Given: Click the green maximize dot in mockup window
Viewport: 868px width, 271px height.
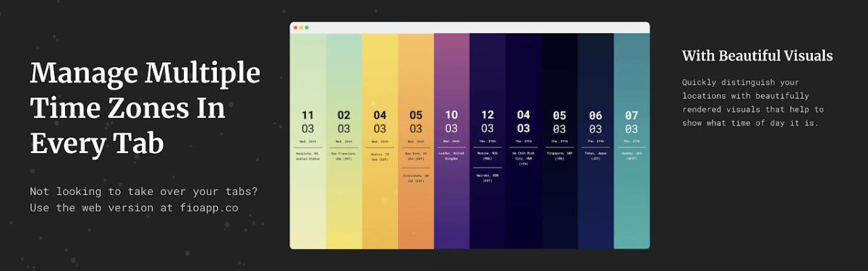Looking at the screenshot, I should coord(307,27).
